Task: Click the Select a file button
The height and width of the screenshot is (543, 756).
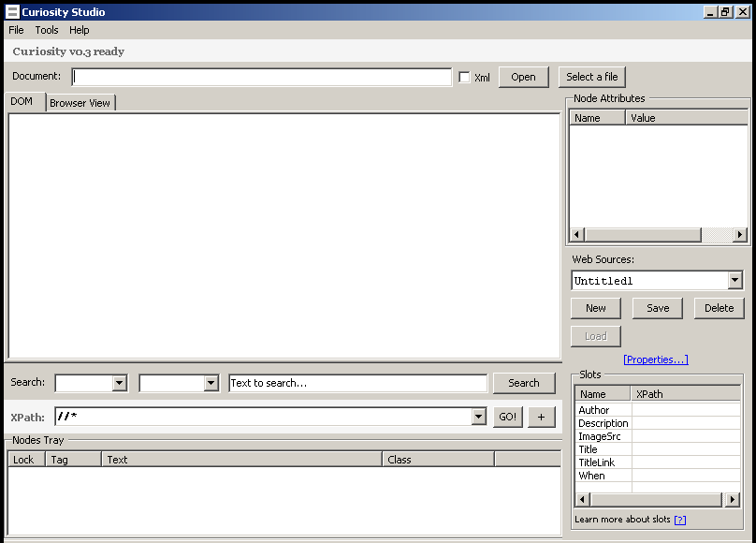Action: [591, 77]
